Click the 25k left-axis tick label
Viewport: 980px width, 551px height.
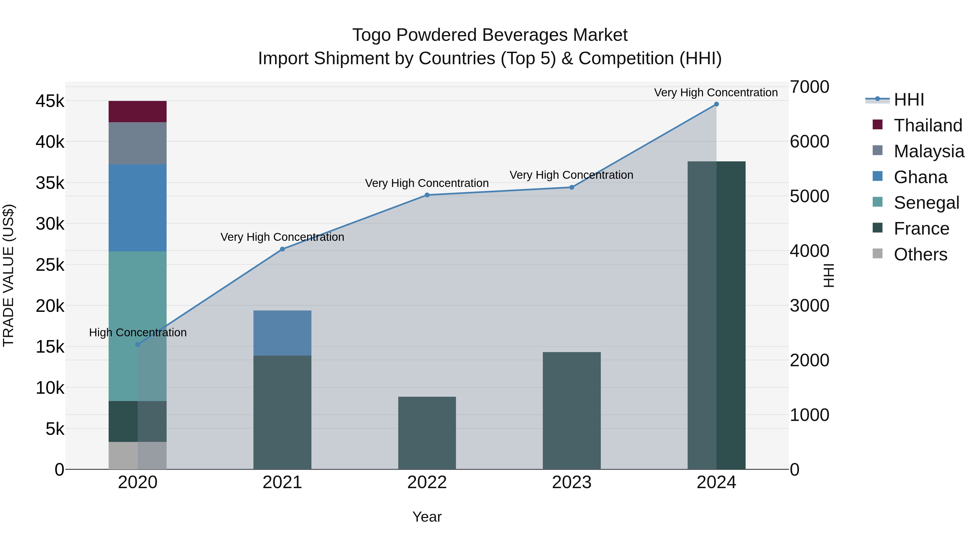pyautogui.click(x=50, y=265)
